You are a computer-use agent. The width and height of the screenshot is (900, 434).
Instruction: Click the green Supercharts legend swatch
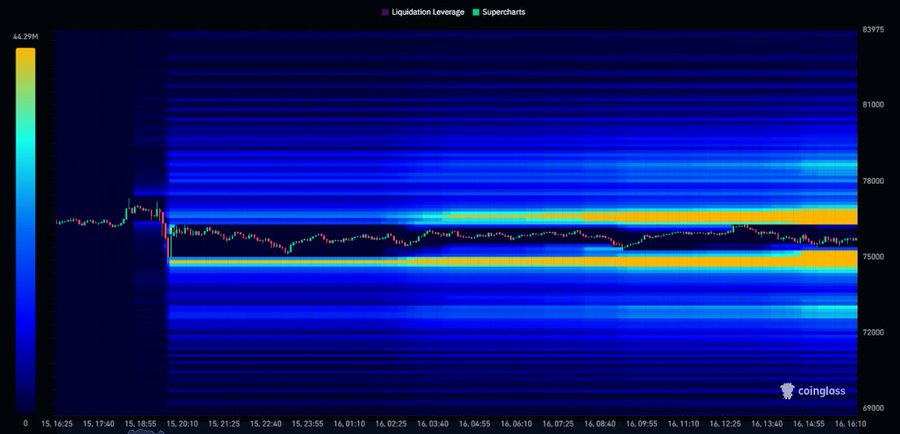pos(476,12)
